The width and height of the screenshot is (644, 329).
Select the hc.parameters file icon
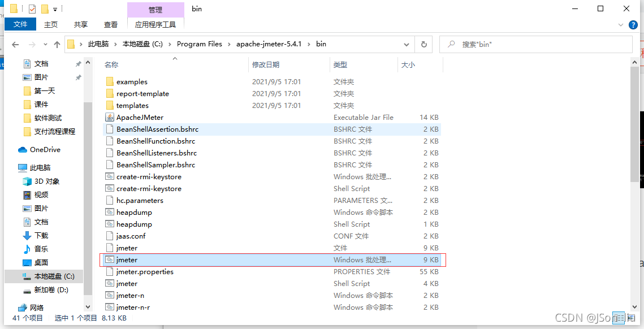[x=110, y=201]
